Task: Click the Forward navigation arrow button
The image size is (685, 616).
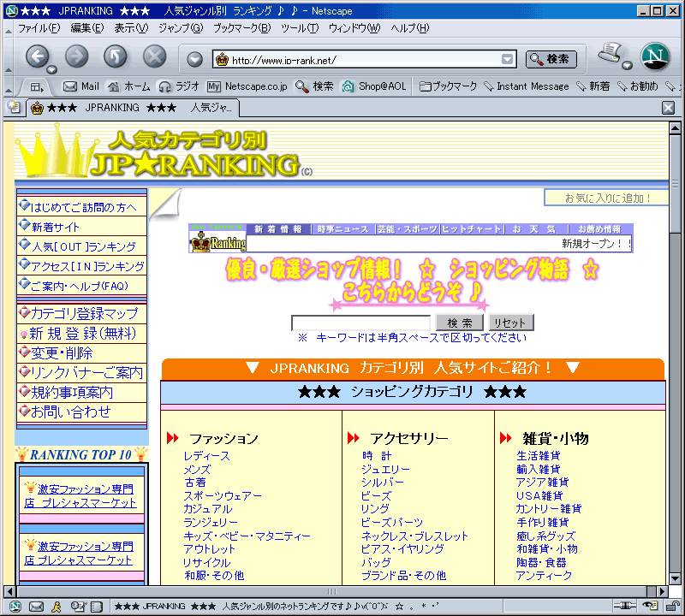Action: coord(77,56)
